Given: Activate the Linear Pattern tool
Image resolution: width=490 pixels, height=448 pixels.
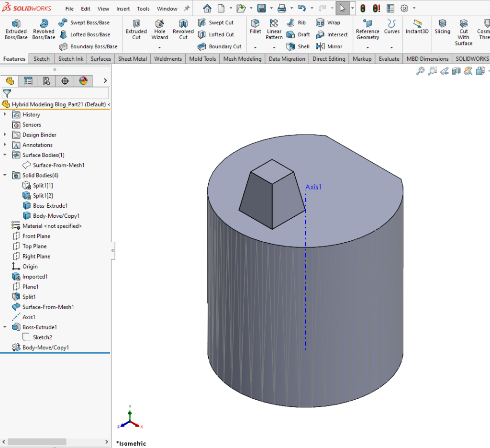Looking at the screenshot, I should 274,30.
